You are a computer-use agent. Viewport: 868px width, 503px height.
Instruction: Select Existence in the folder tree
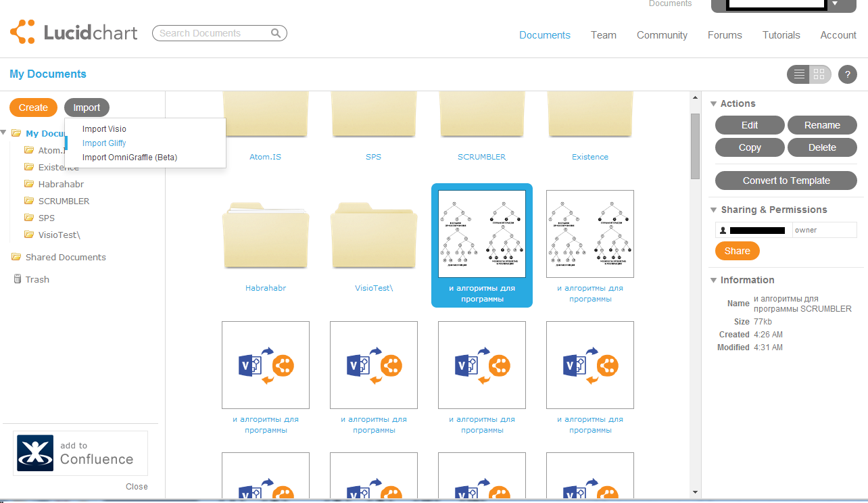coord(58,167)
